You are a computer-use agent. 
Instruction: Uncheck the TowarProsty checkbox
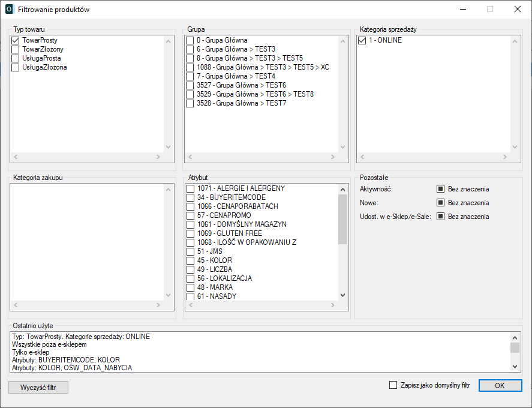(x=16, y=40)
